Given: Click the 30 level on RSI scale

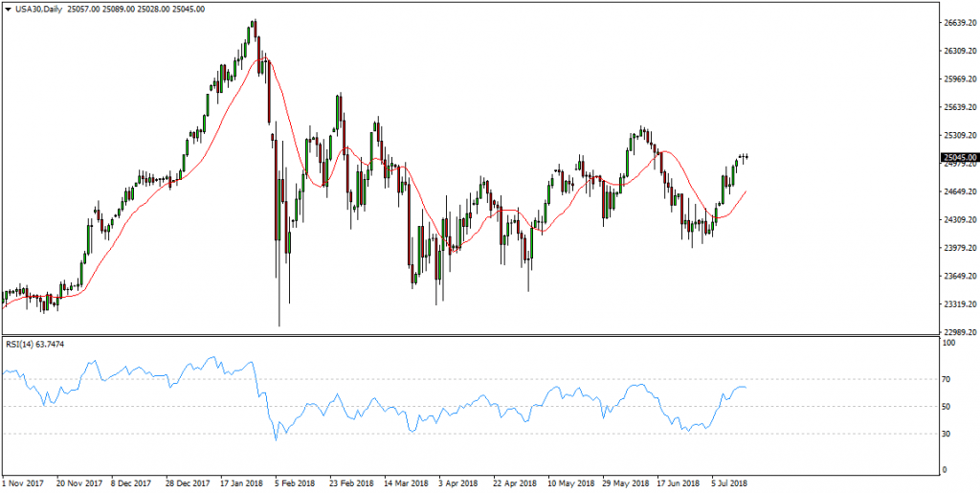Looking at the screenshot, I should tap(948, 434).
